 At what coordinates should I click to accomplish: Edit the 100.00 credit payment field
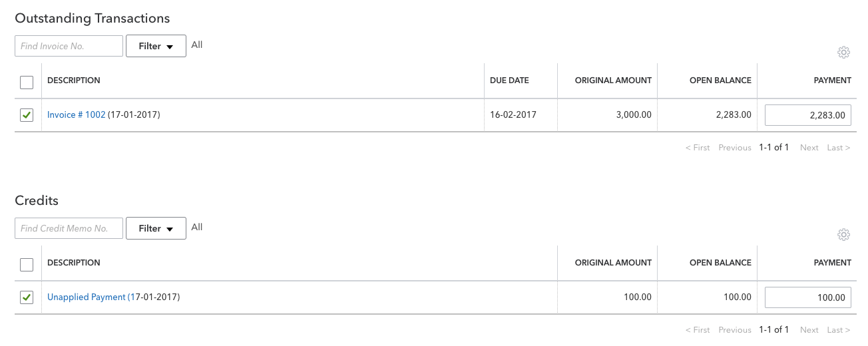(x=808, y=297)
